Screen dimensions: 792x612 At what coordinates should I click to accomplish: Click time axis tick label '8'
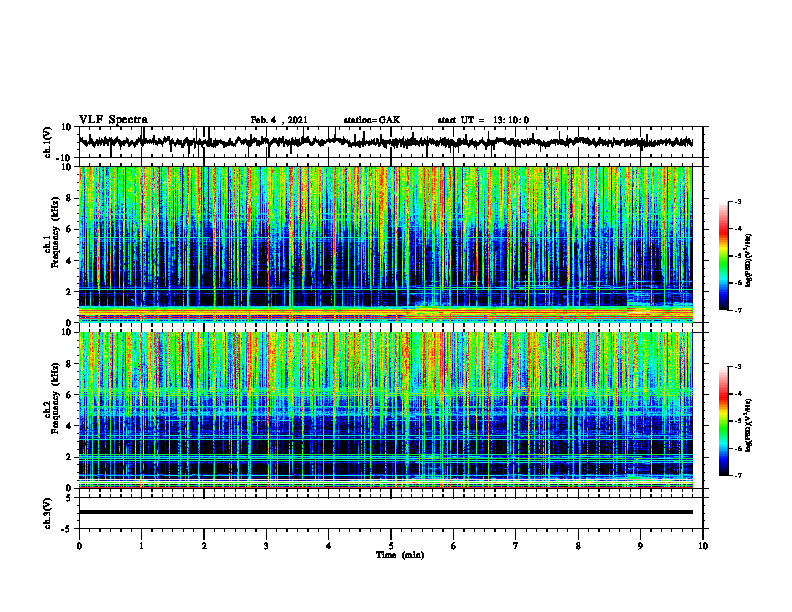(x=578, y=546)
